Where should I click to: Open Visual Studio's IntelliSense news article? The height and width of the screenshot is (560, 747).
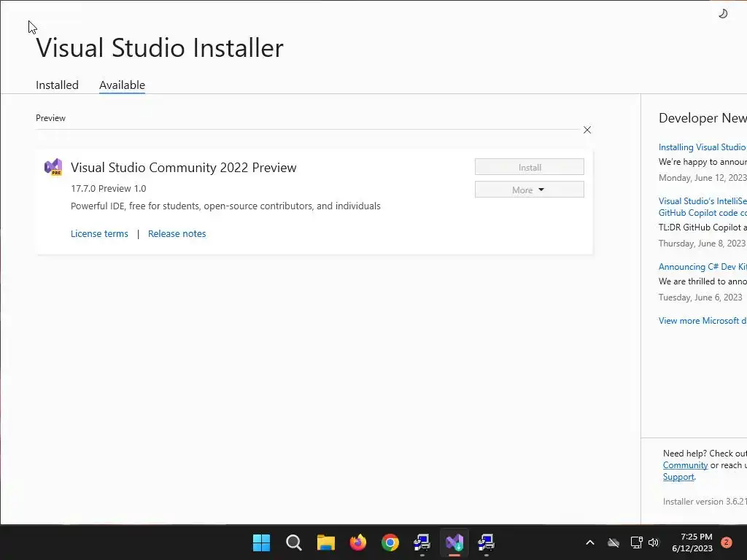[x=703, y=206]
